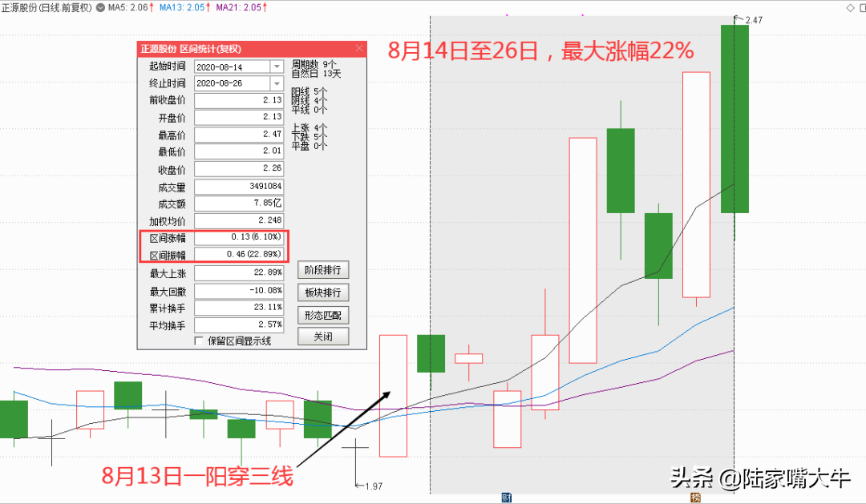The height and width of the screenshot is (504, 866).
Task: Open the 终止时间 date dropdown arrow
Action: [x=277, y=83]
